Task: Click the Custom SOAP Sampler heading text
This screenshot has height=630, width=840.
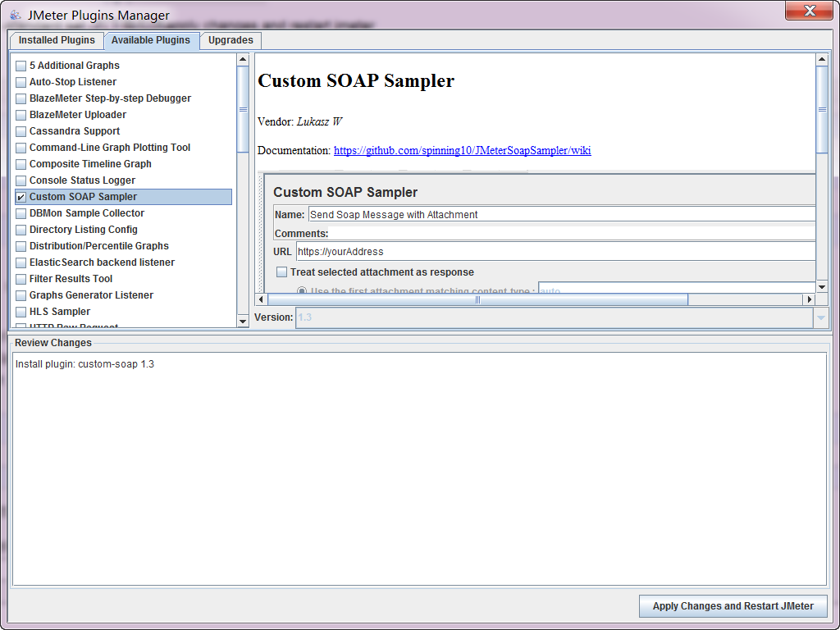Action: click(356, 81)
